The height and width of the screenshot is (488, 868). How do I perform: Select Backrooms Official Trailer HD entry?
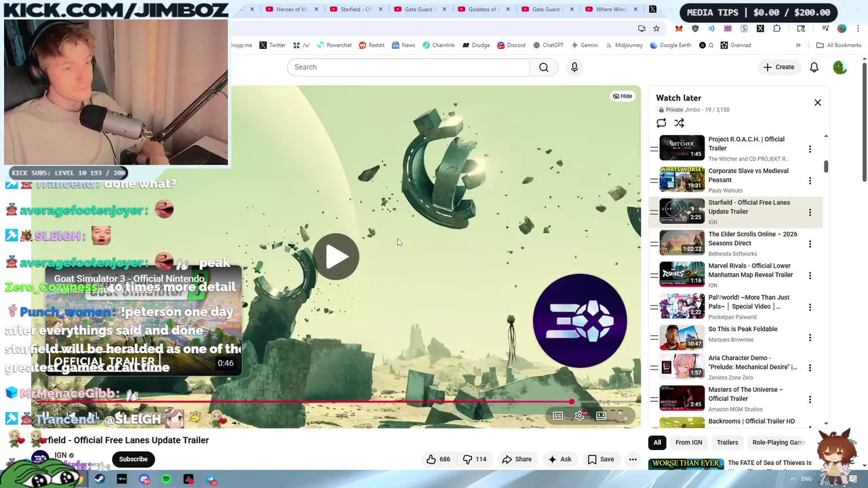coord(751,422)
